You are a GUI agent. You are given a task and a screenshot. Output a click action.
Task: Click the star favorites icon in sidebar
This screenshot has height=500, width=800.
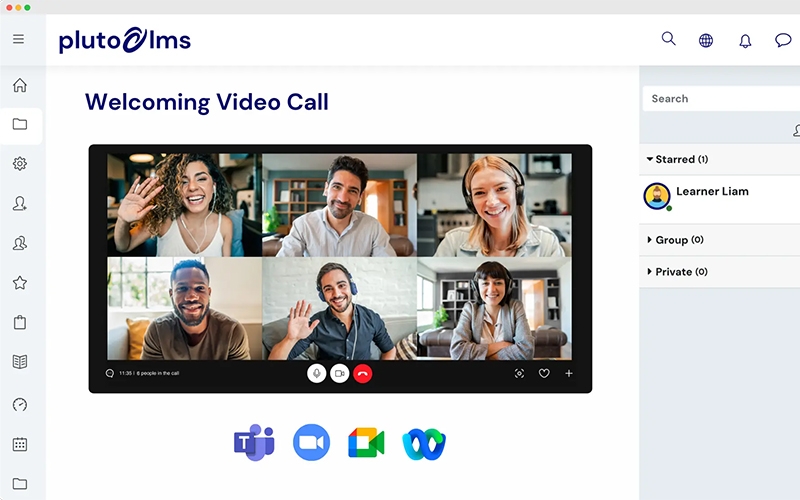(x=20, y=283)
